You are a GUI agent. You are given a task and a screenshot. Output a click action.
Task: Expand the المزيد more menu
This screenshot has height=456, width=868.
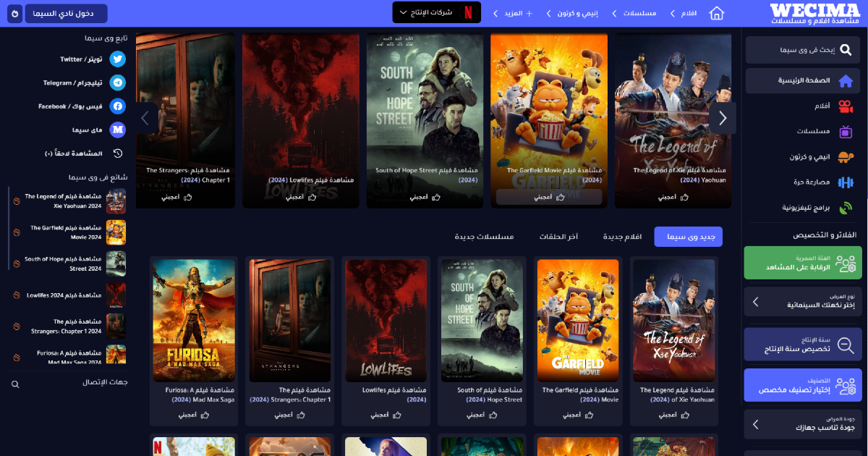[x=513, y=13]
